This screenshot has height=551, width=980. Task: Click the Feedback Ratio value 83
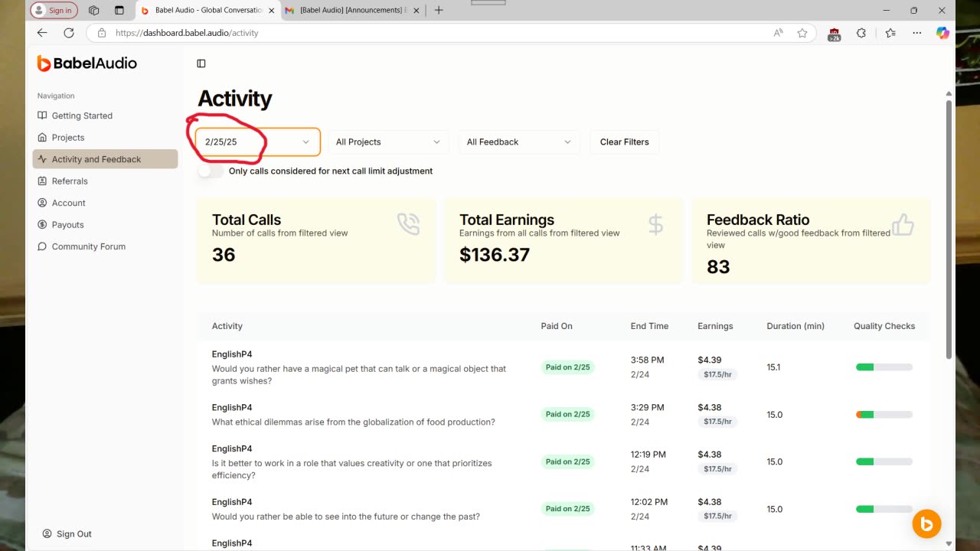click(718, 267)
